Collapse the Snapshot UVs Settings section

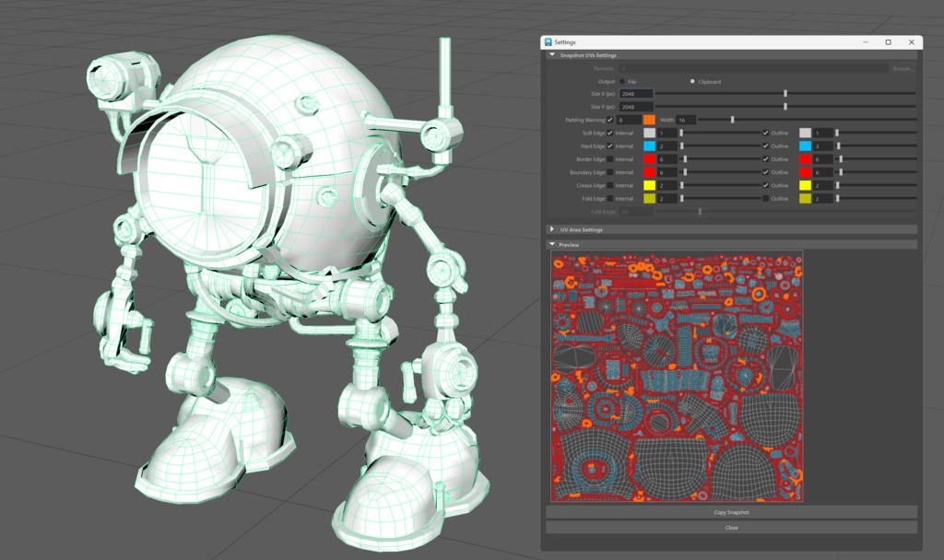(552, 54)
